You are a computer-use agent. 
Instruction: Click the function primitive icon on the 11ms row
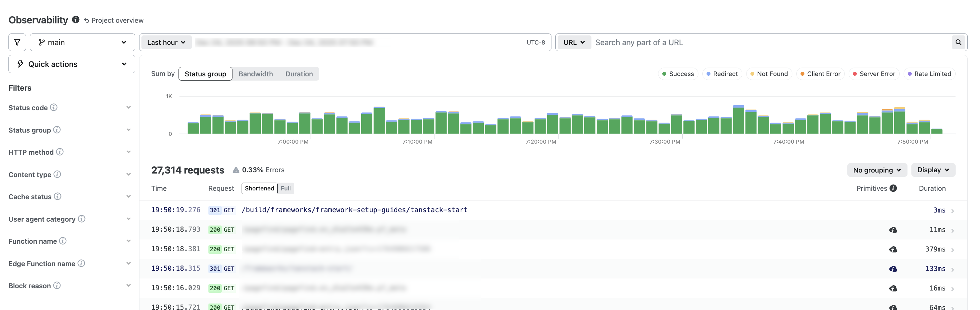(894, 230)
